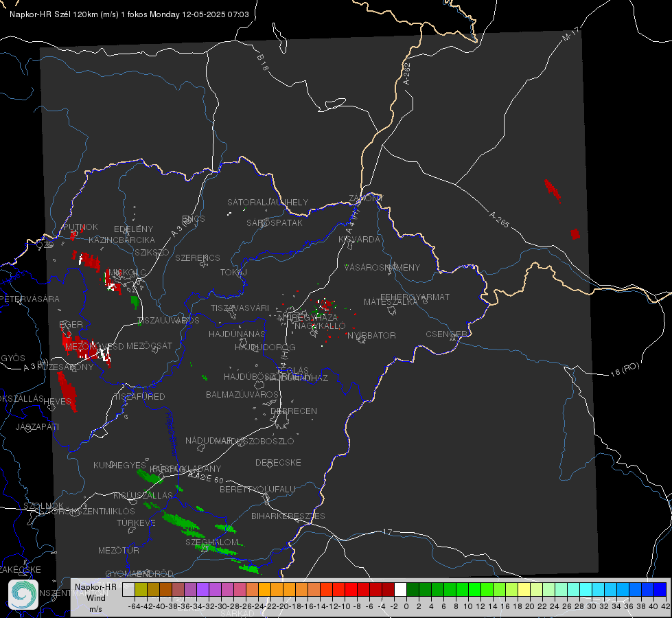Click the HAJDÚNÁNÁS town label
The image size is (672, 618).
pos(237,334)
